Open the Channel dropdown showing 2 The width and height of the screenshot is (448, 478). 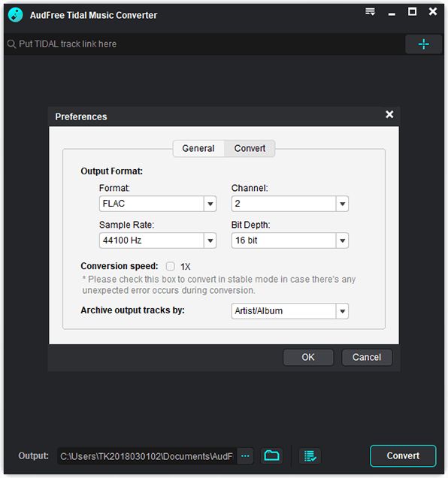[x=289, y=204]
